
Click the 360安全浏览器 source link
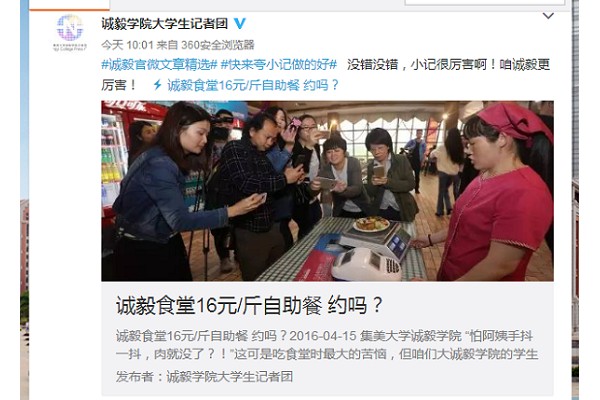[218, 45]
